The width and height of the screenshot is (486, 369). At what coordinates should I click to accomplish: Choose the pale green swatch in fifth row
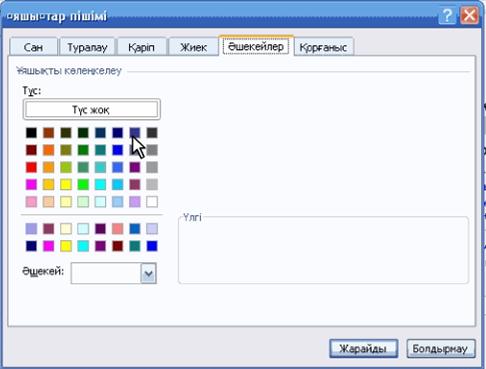point(83,202)
